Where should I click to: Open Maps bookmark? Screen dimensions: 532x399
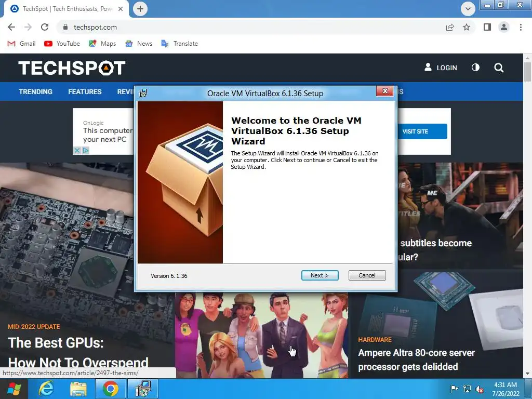pyautogui.click(x=102, y=44)
